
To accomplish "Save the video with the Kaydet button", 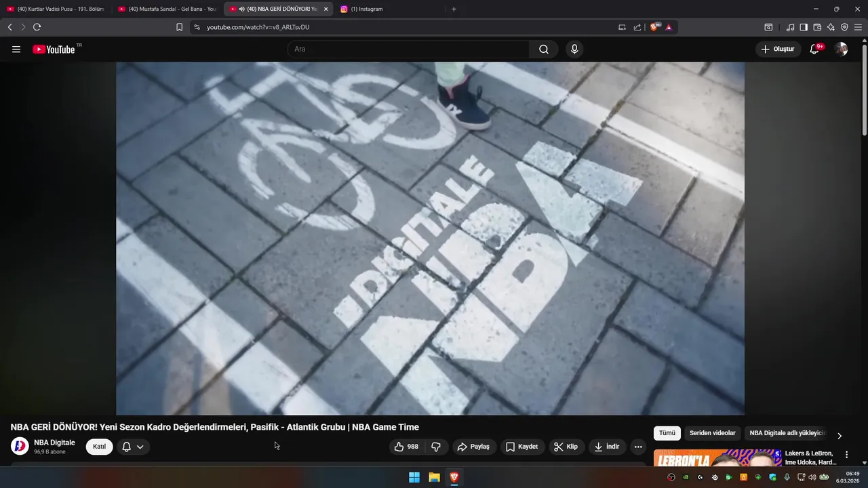I will pyautogui.click(x=522, y=447).
